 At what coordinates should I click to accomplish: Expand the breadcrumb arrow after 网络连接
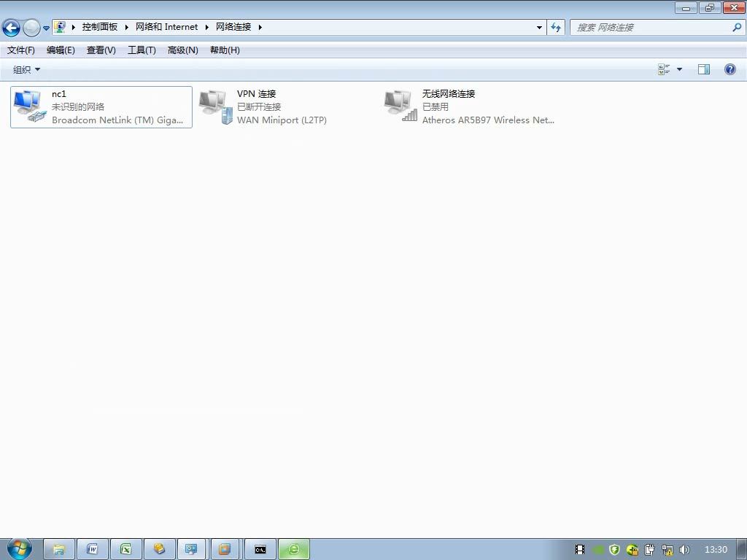(260, 27)
